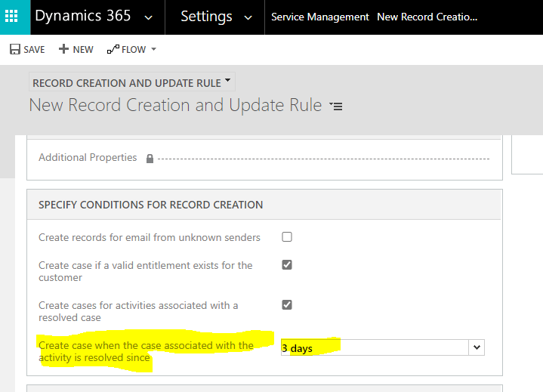Click the lock icon beside Additional Properties
This screenshot has width=543, height=392.
coord(150,159)
